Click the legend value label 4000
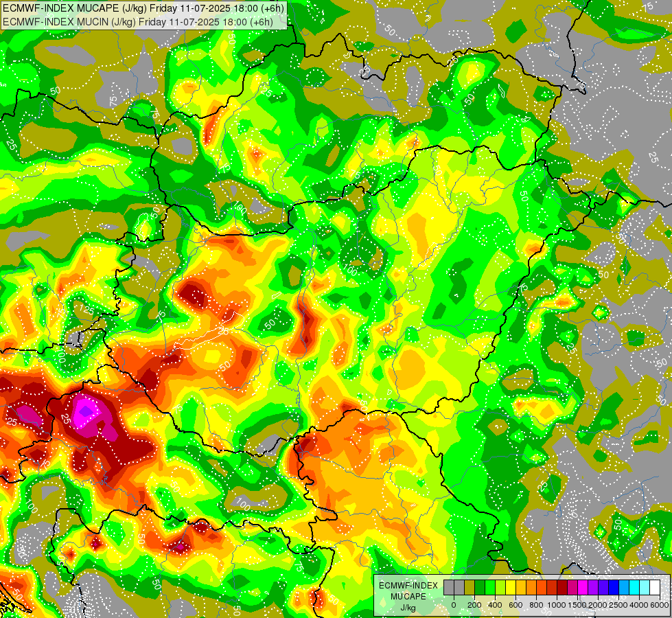The width and height of the screenshot is (672, 618). (639, 605)
